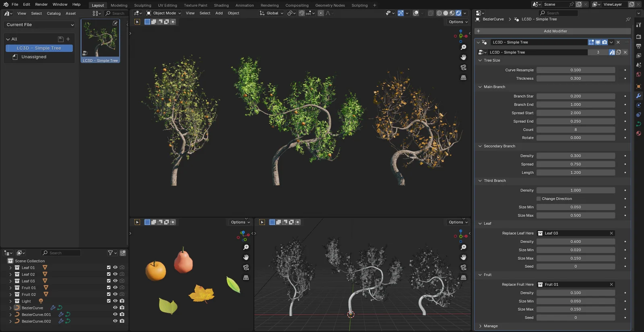
Task: Select the pan hand icon in main viewport
Action: click(x=463, y=57)
